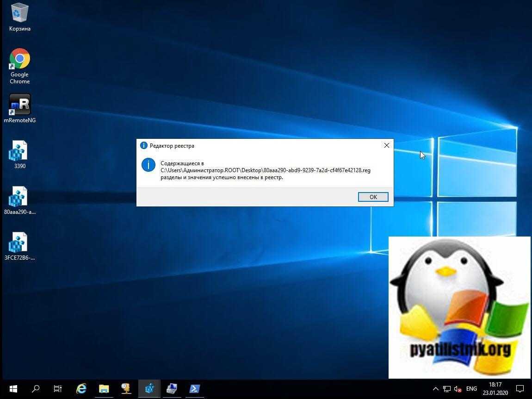This screenshot has width=532, height=399.
Task: Open the computer/tools taskbar app icon
Action: coord(172,389)
